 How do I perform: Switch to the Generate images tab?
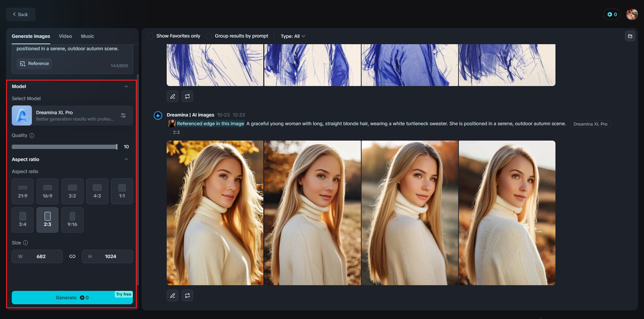tap(31, 36)
